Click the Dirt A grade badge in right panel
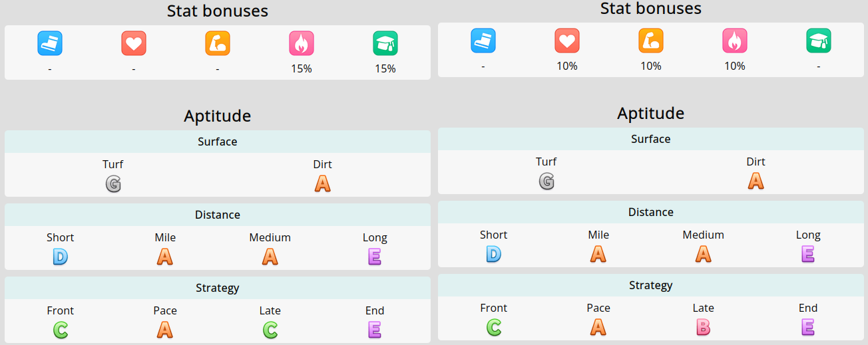868x345 pixels. [x=756, y=181]
